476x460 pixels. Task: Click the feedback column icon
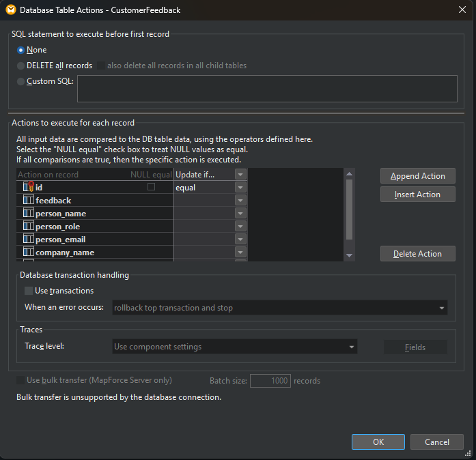29,200
